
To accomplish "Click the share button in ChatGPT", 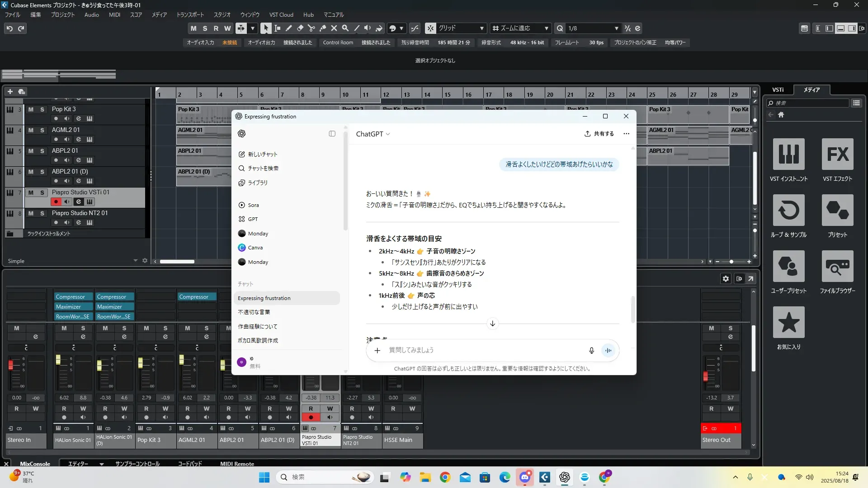I will pos(599,134).
